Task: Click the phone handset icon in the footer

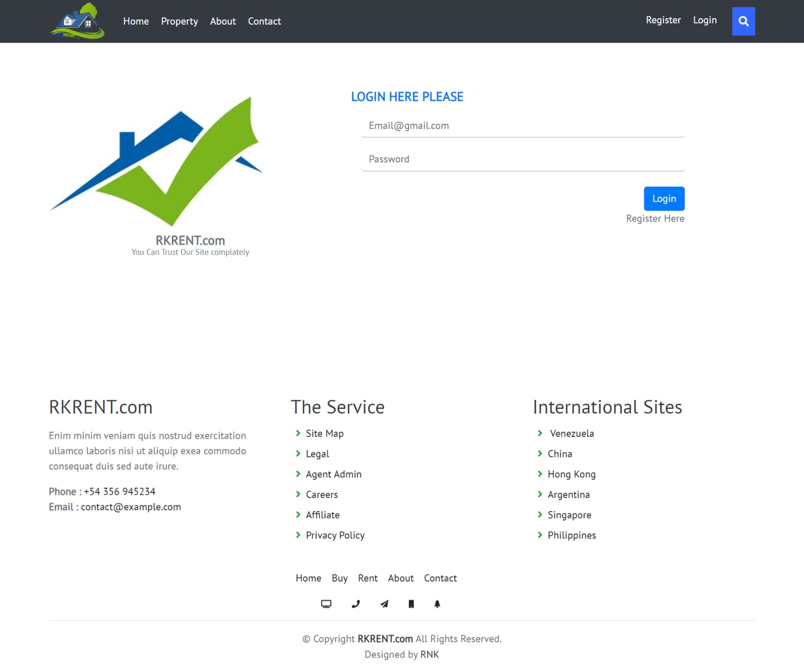Action: click(x=355, y=603)
